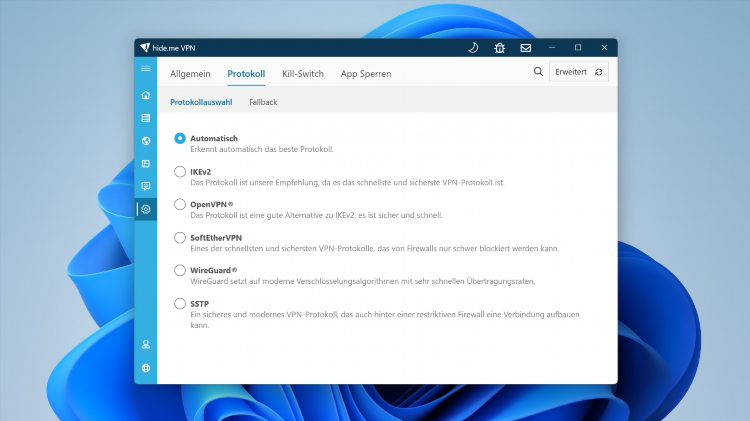Go to the Home sidebar icon
Screen dimensions: 750x421
click(146, 95)
